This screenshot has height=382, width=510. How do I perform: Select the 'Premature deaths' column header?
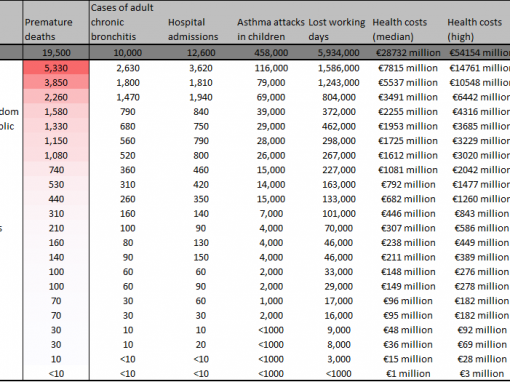point(49,29)
